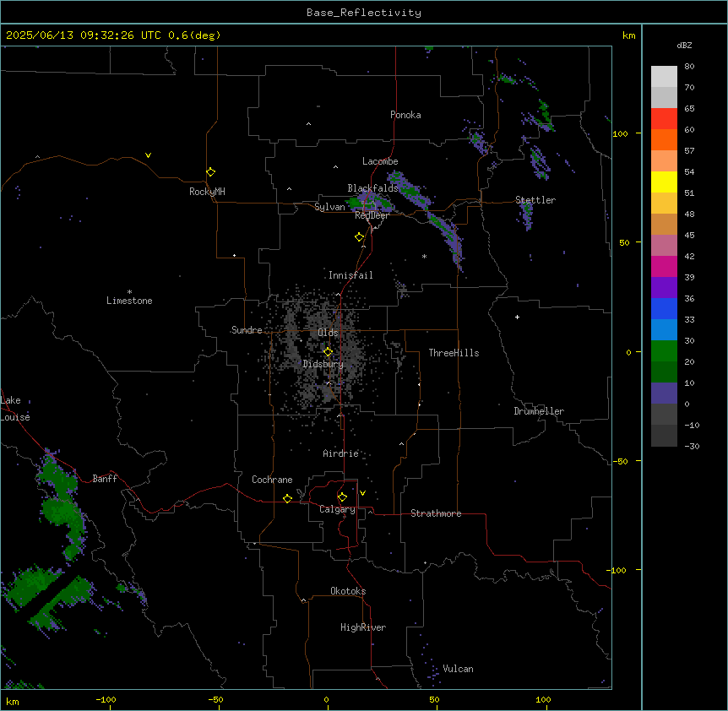Click the Banff label
728x711 pixels.
pyautogui.click(x=105, y=479)
